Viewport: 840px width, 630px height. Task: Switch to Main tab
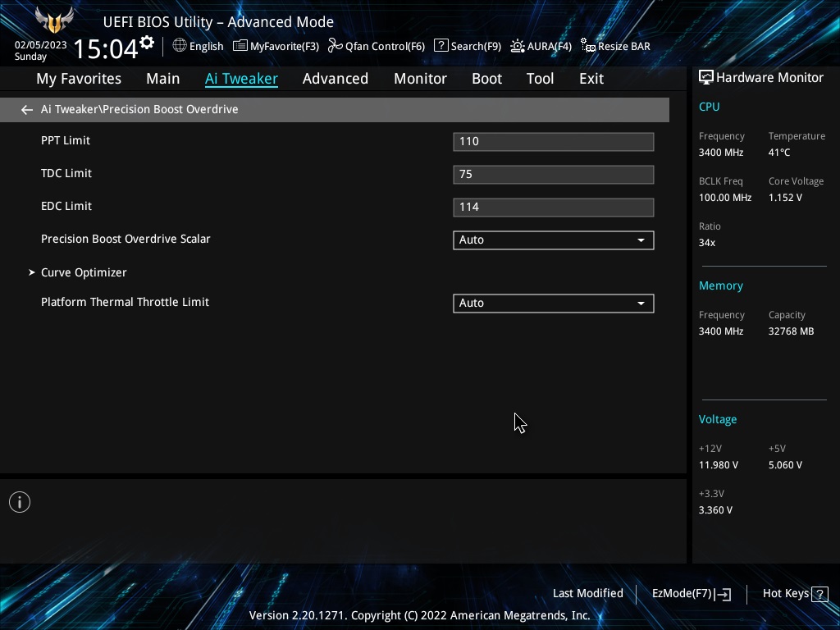coord(163,79)
